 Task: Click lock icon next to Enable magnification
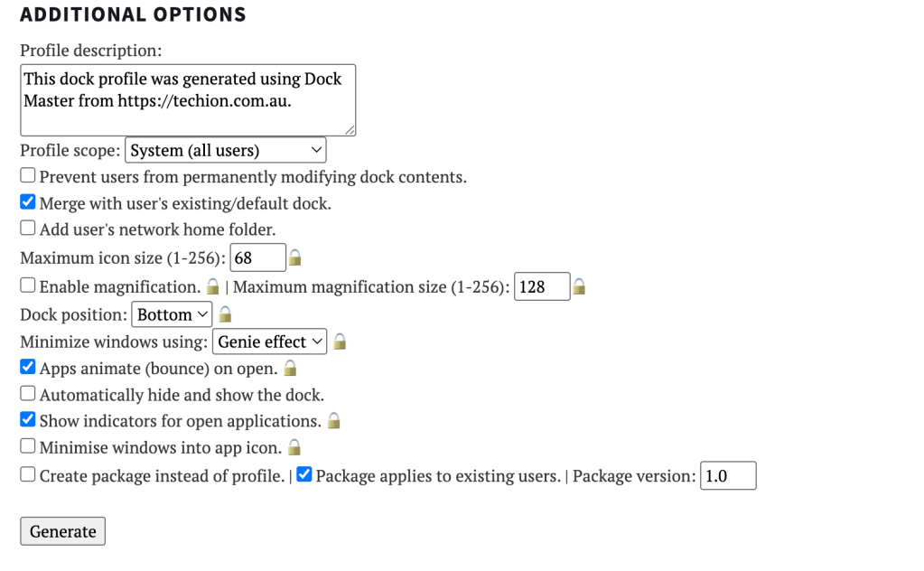point(213,287)
